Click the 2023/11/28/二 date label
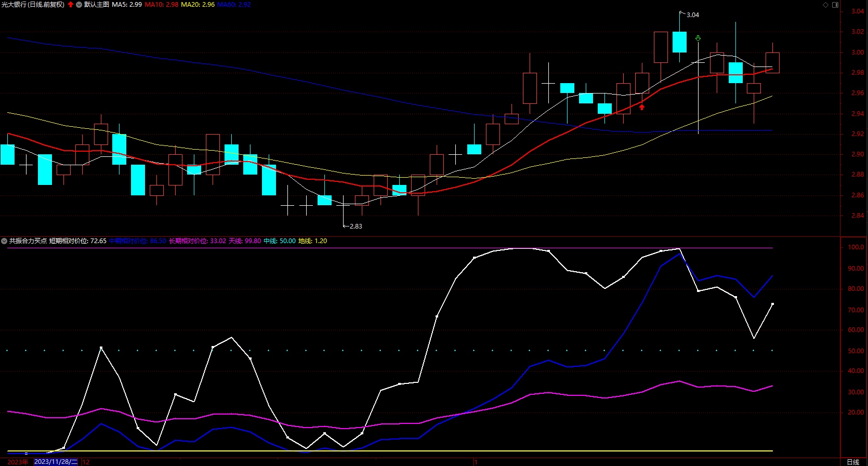Screen dimensions: 868x466 point(56,462)
